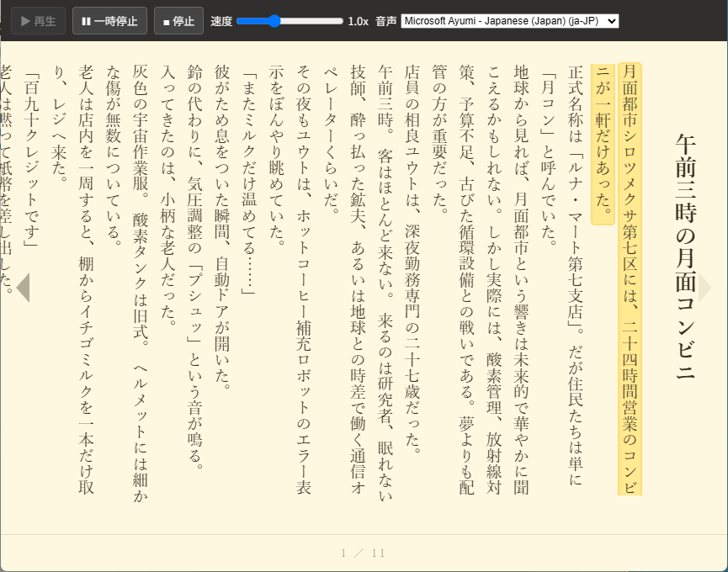Click the line 「月コン」と呼んでいた
Image resolution: width=728 pixels, height=572 pixels.
[x=549, y=159]
